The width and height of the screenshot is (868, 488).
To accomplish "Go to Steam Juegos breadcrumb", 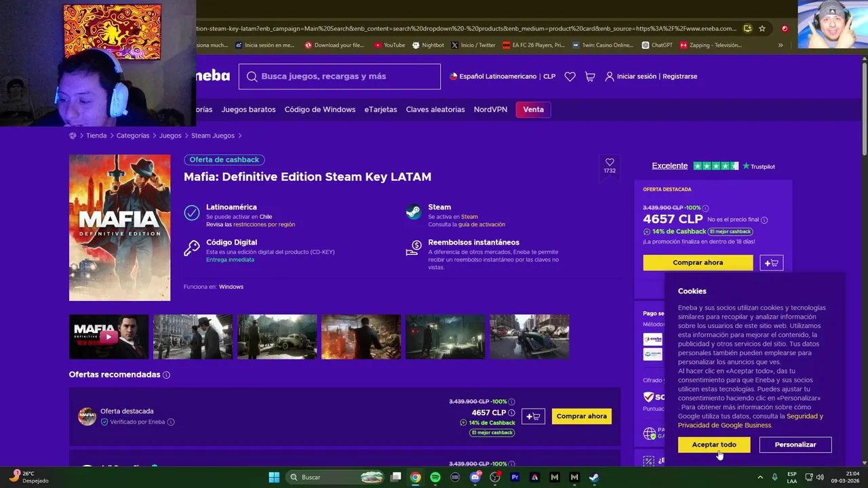I will 213,136.
